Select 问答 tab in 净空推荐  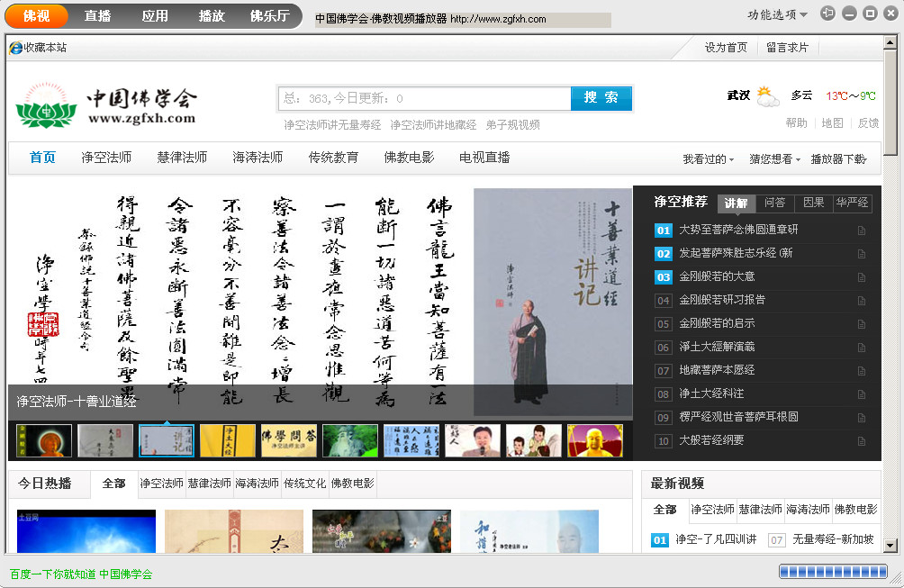(x=774, y=203)
